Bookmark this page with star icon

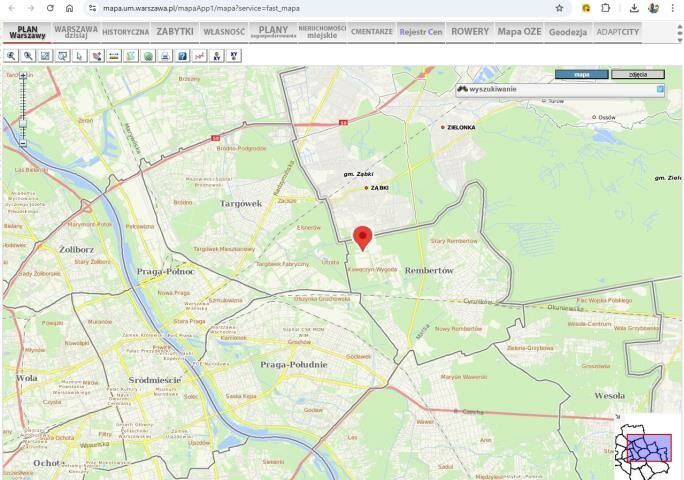[x=559, y=8]
